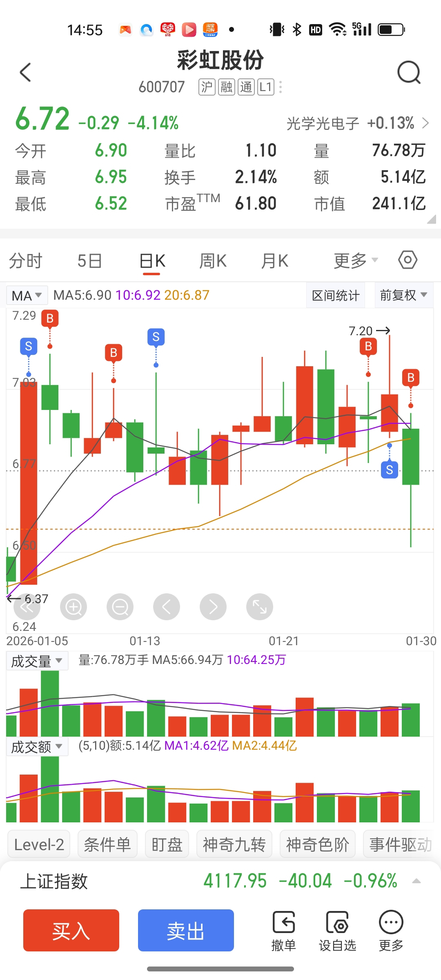The image size is (441, 980).
Task: Tap 换手 2.14% value
Action: (x=256, y=177)
